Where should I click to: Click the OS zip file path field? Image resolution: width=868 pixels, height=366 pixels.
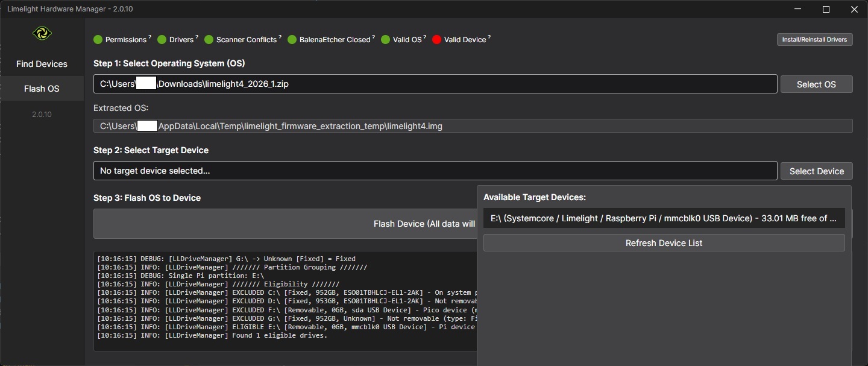[435, 84]
